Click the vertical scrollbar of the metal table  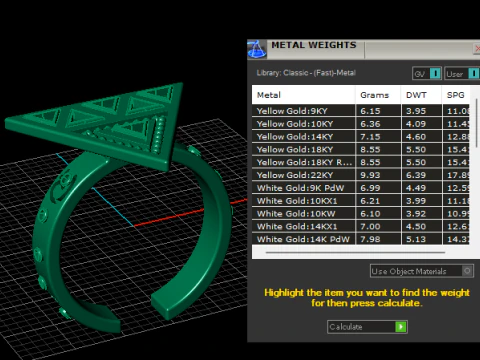pyautogui.click(x=477, y=123)
